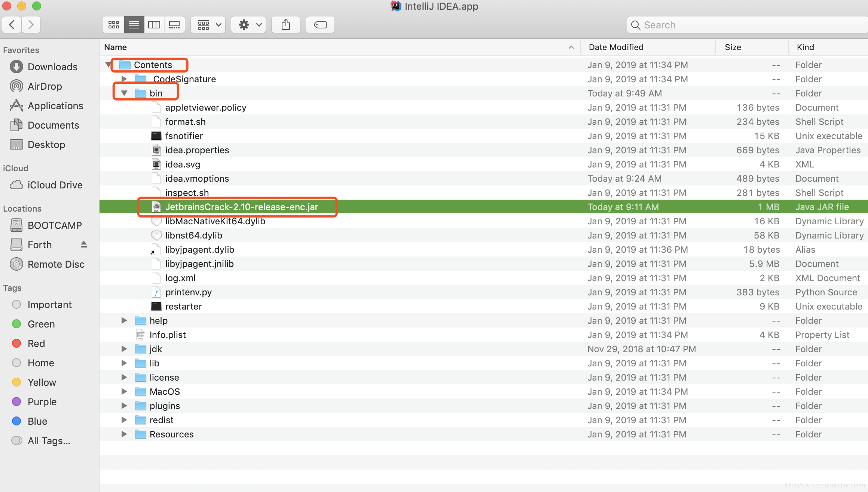Click on Applications in Favorites sidebar
Viewport: 868px width, 492px height.
click(55, 105)
